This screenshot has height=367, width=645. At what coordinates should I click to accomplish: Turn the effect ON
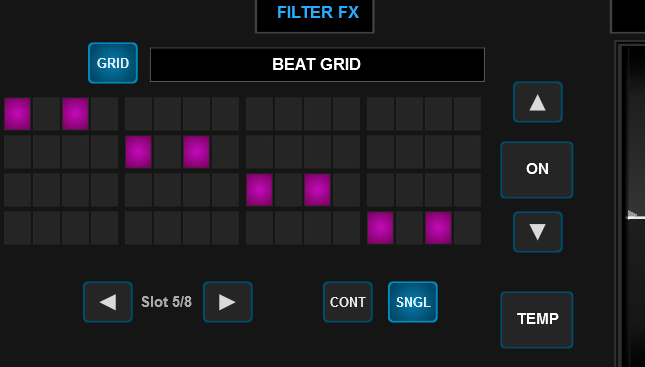(537, 170)
